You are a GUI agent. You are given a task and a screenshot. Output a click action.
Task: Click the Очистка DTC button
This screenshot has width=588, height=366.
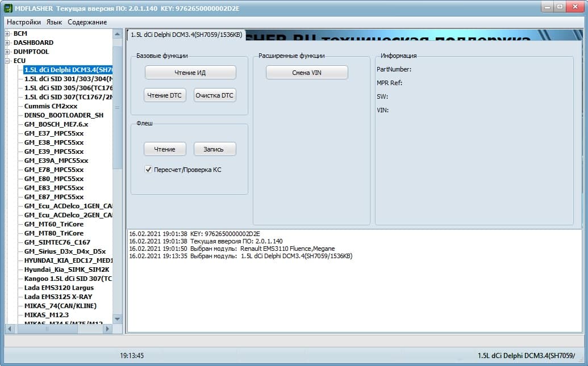215,95
